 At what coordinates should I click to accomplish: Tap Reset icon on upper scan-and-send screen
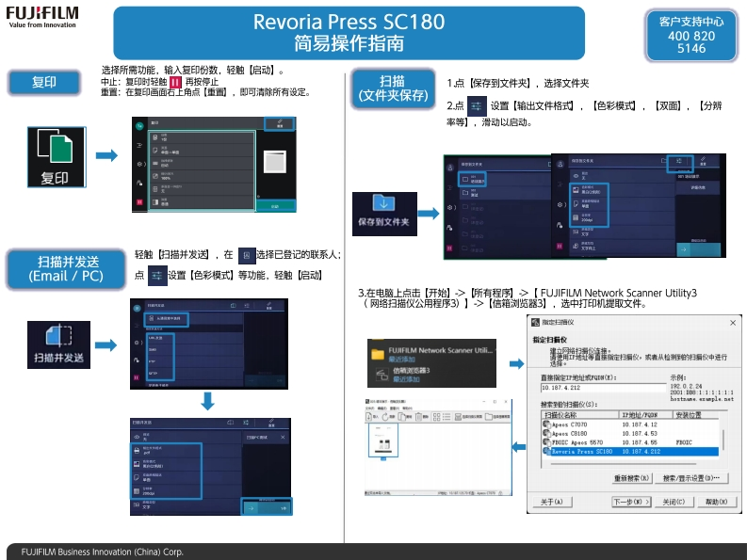[x=269, y=306]
